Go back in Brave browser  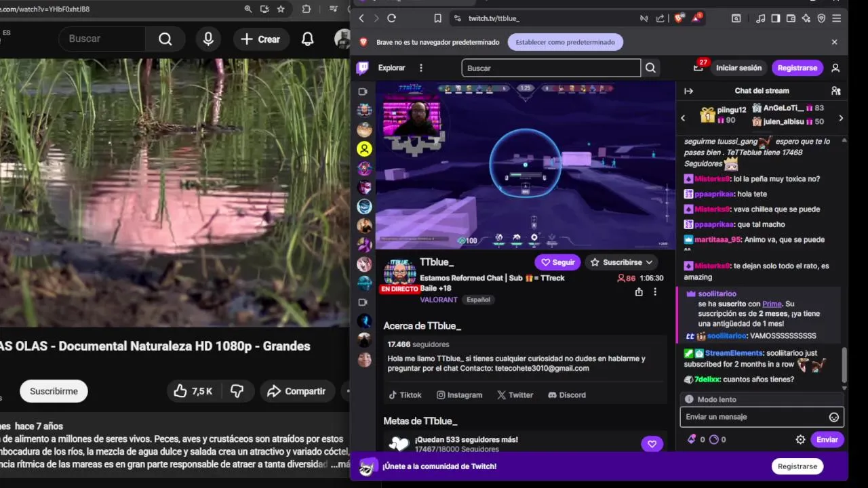(x=361, y=18)
